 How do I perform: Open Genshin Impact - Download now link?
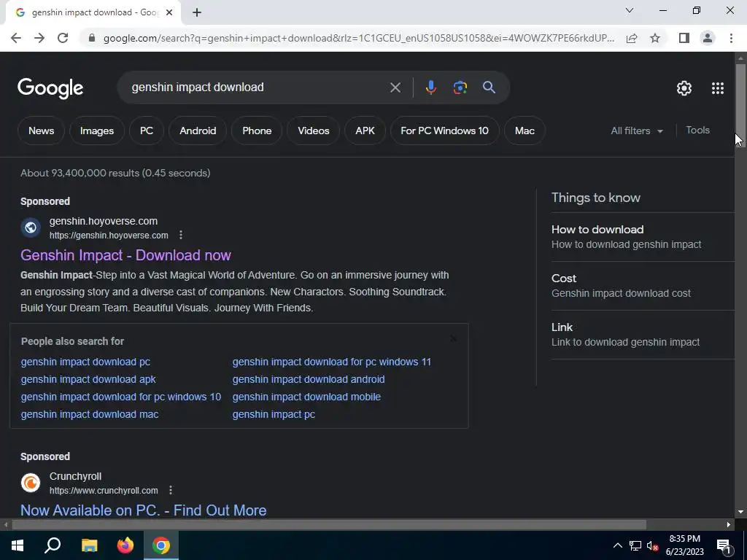click(x=125, y=255)
